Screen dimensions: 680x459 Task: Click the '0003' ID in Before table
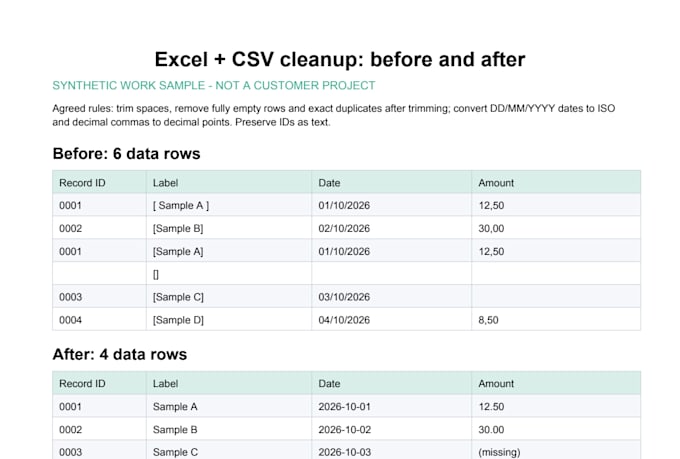point(99,297)
